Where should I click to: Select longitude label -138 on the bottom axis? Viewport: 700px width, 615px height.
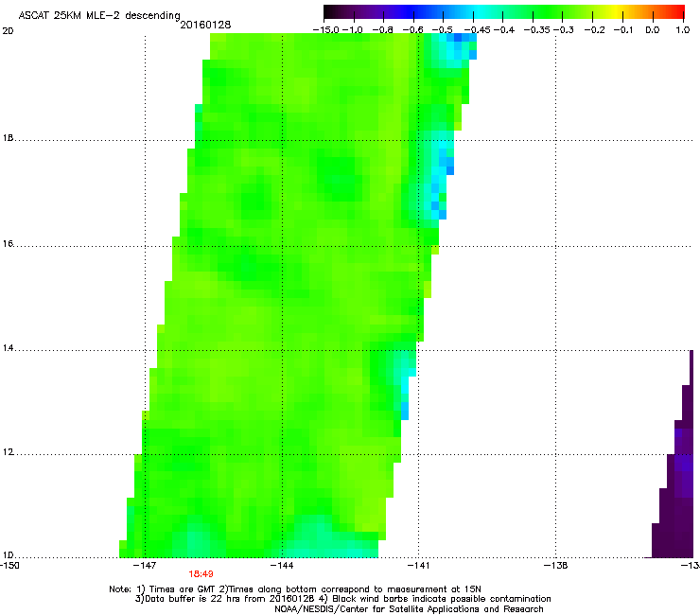556,566
